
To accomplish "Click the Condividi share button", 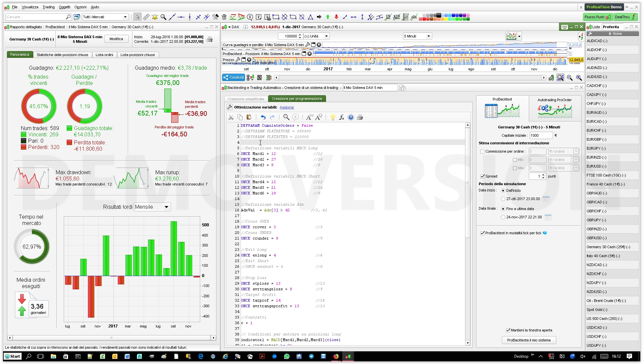I will click(234, 77).
